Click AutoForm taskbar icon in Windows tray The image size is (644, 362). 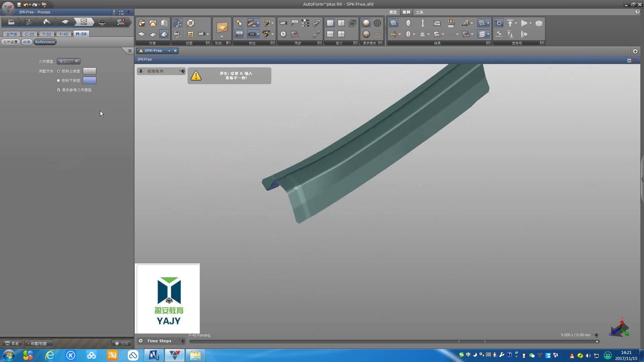click(174, 355)
